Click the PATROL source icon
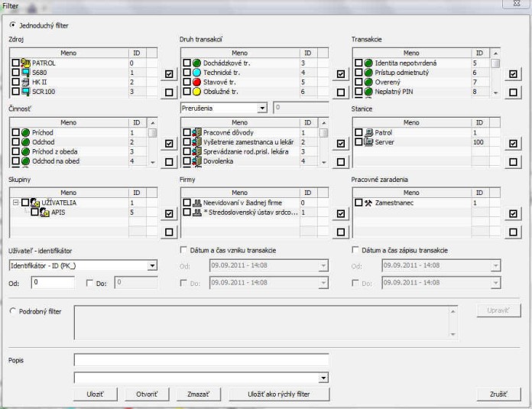The image size is (532, 409). (26, 63)
